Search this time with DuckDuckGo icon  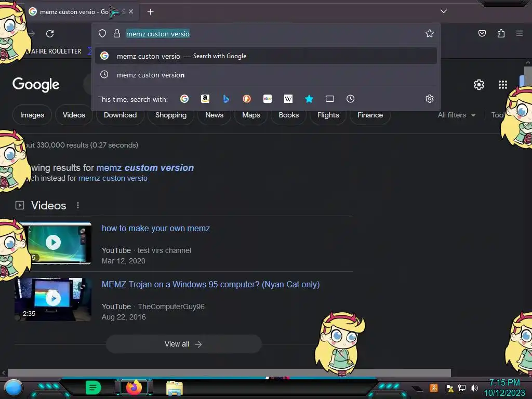click(x=247, y=99)
